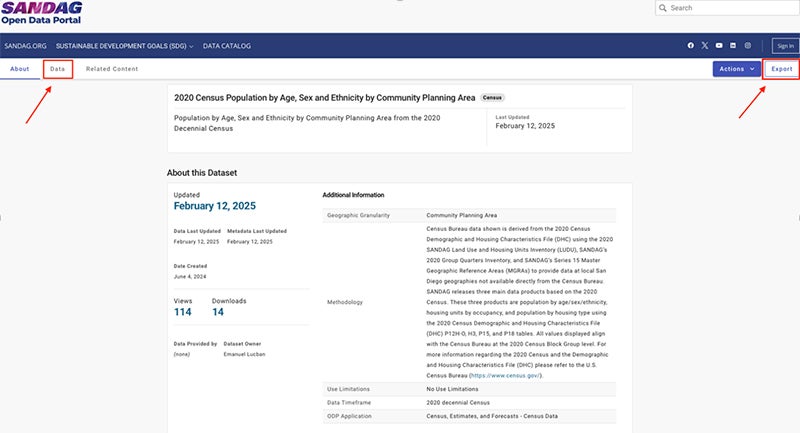Open the SANDAG.ORG navigation link
The image size is (800, 433).
pos(24,46)
